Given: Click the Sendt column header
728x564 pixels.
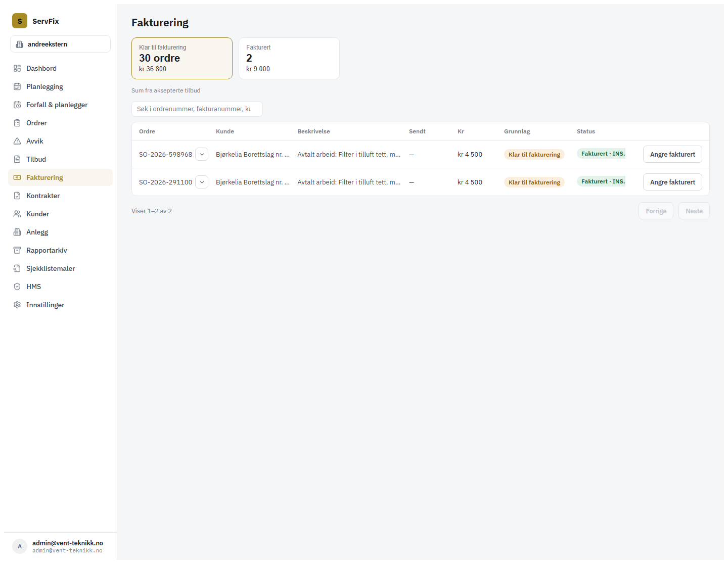Looking at the screenshot, I should [417, 131].
